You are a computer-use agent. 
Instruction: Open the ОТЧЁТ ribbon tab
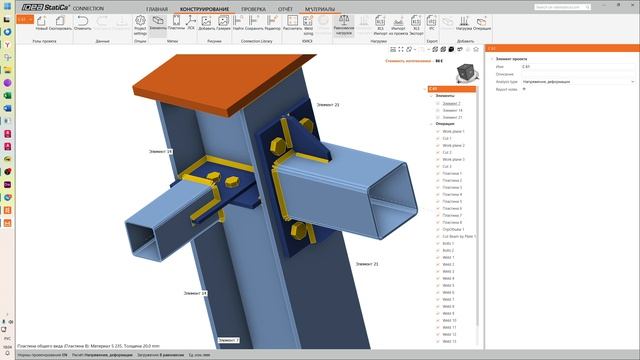click(x=285, y=9)
